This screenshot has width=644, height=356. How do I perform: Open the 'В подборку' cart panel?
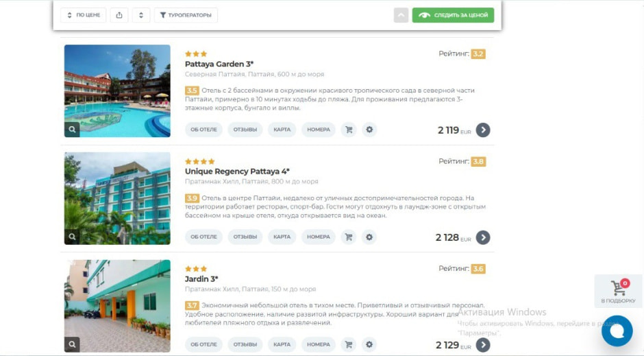pos(618,291)
